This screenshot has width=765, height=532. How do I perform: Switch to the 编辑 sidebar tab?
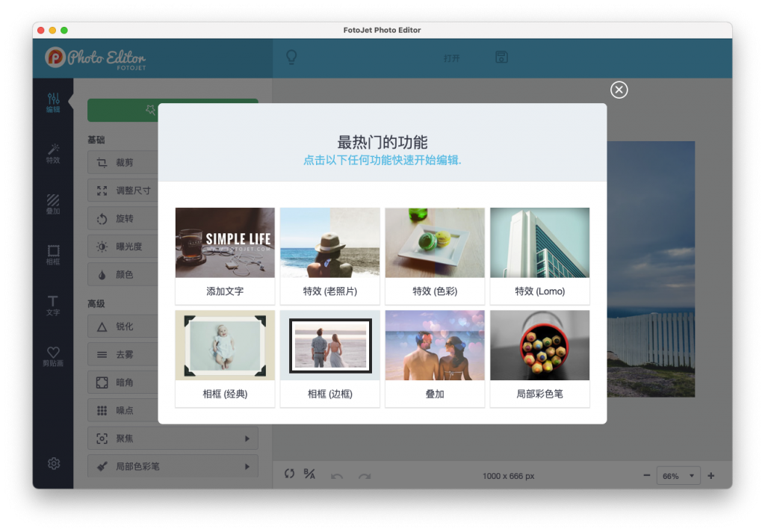tap(53, 102)
